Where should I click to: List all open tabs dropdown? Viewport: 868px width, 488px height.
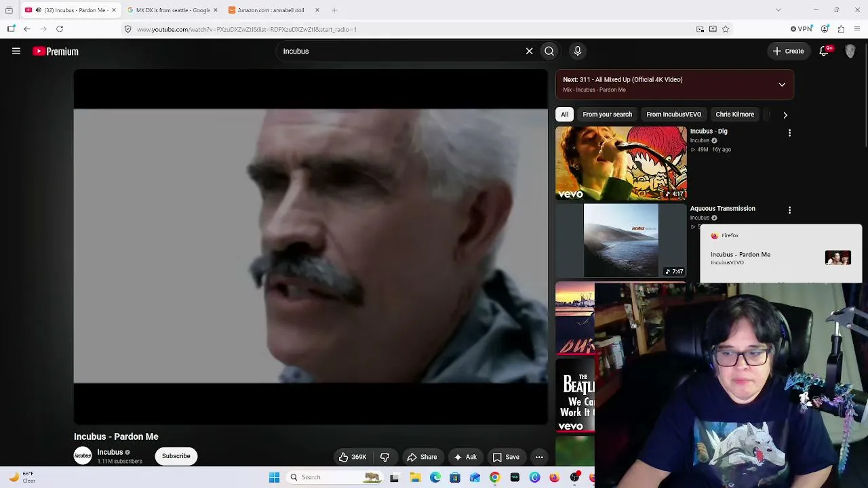(778, 10)
